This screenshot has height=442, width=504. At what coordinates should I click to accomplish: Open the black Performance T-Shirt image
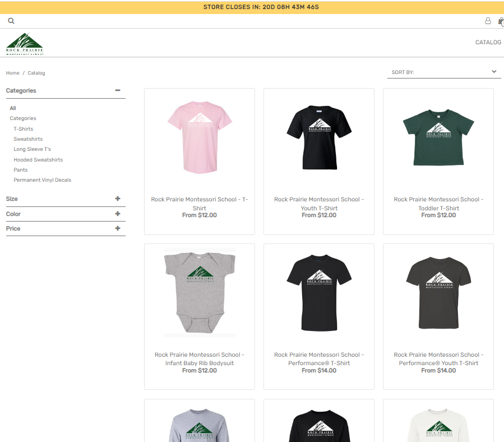[x=319, y=292]
